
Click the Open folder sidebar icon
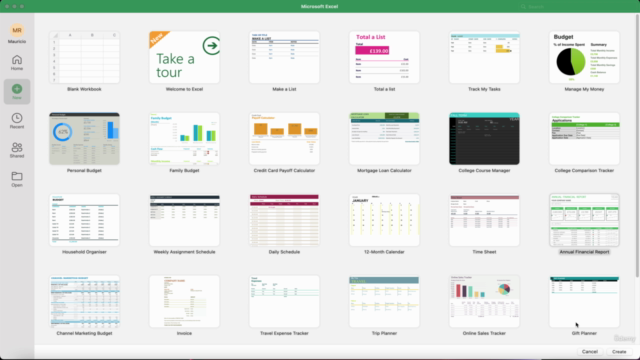pos(17,179)
